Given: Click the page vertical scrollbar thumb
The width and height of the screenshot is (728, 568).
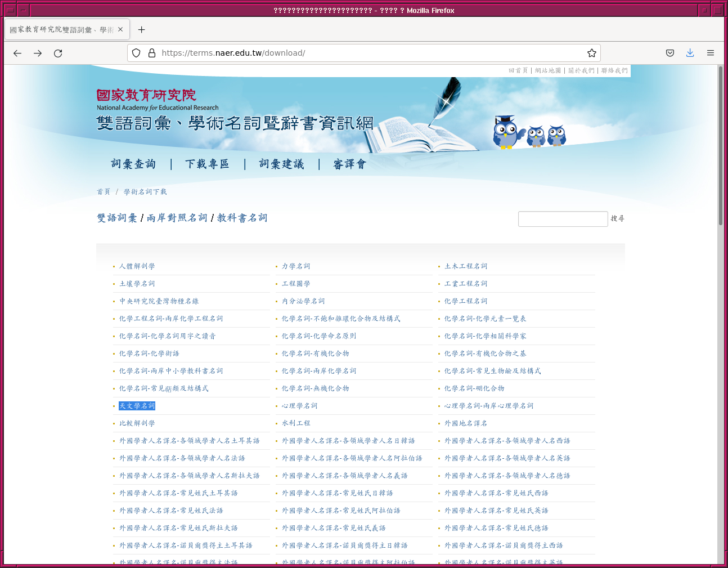Looking at the screenshot, I should tap(720, 146).
